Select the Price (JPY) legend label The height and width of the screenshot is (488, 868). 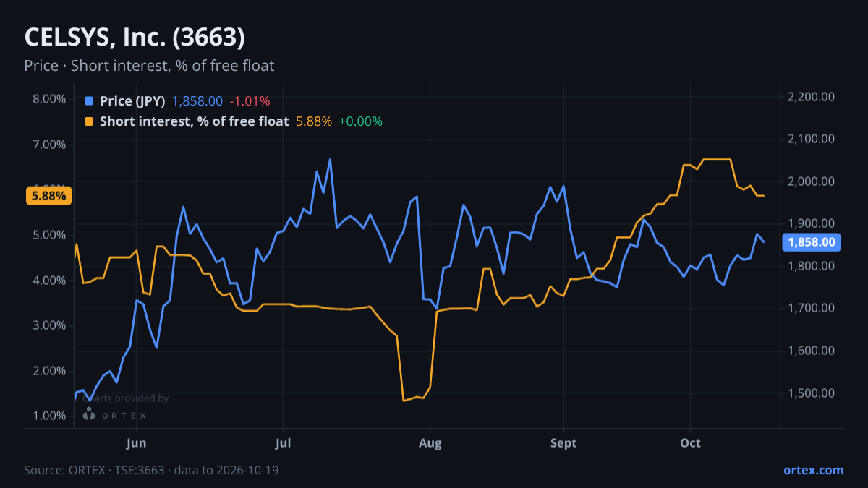[133, 101]
